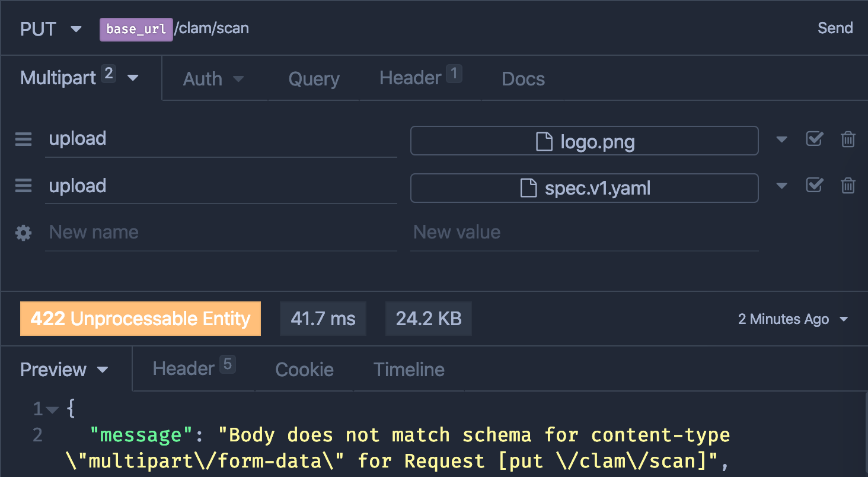Collapse the JSON object at line 1
Image resolution: width=868 pixels, height=477 pixels.
[53, 410]
